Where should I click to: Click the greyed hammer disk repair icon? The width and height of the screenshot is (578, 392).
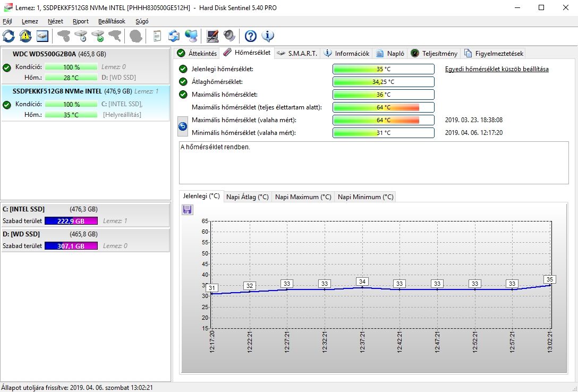tap(115, 36)
